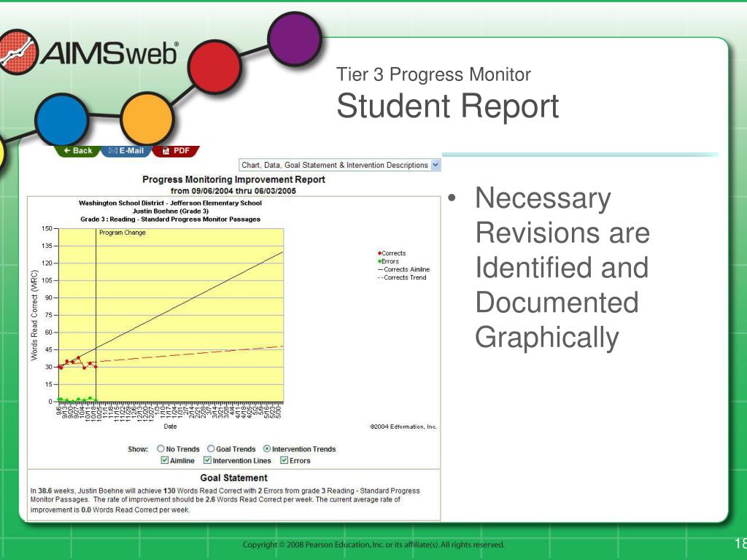Select the No Trends radio button
The width and height of the screenshot is (747, 560).
tap(160, 448)
